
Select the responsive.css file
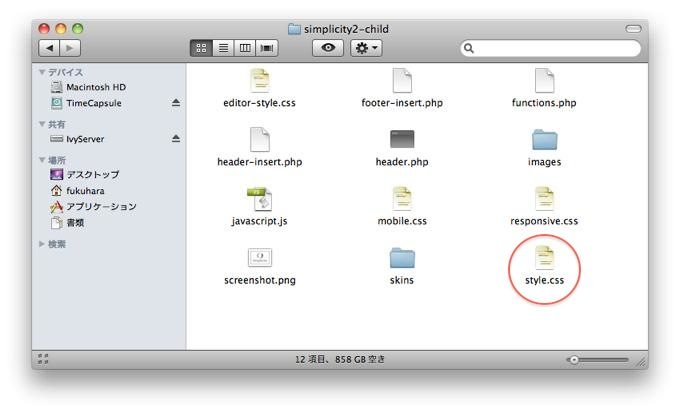(x=544, y=200)
